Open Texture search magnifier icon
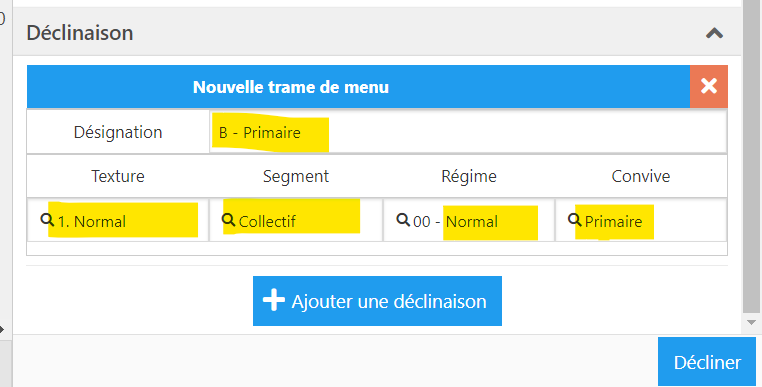 (x=47, y=220)
